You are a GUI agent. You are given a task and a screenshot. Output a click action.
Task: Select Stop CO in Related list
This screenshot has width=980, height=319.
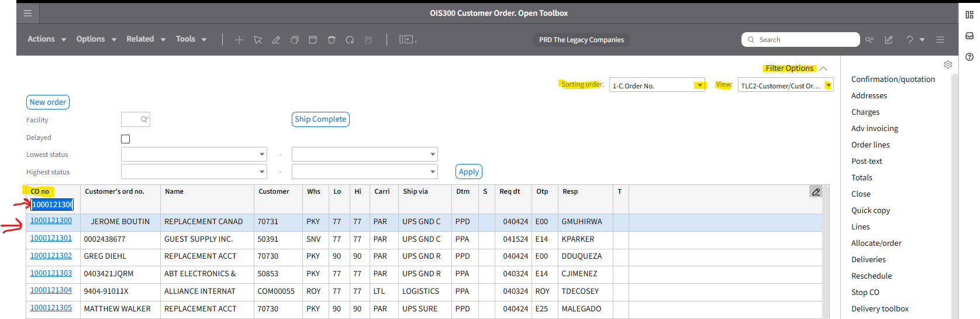(x=865, y=292)
